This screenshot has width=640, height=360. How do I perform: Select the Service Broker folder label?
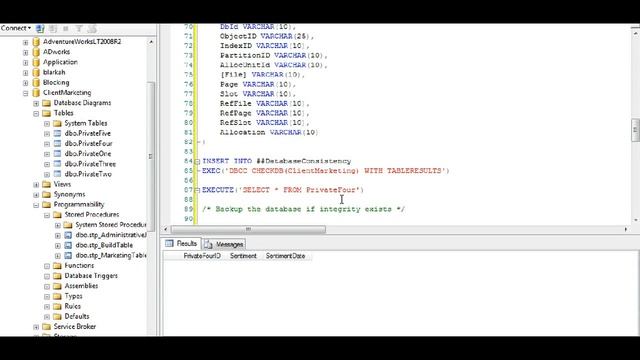pyautogui.click(x=75, y=327)
